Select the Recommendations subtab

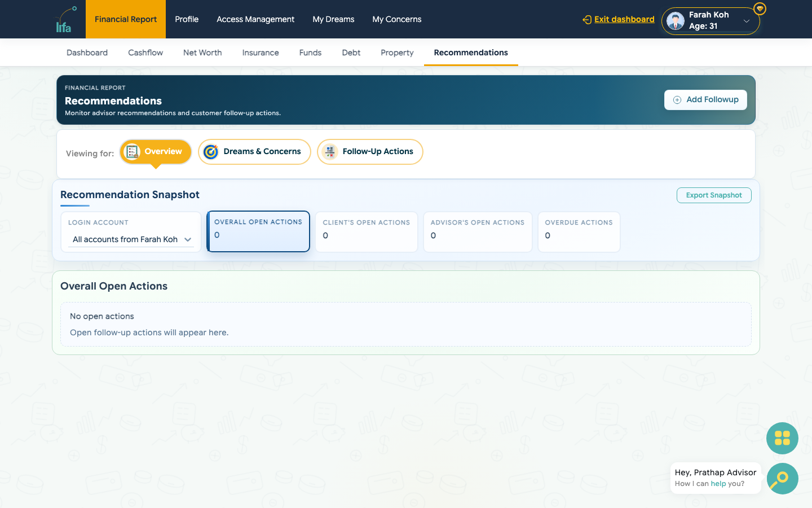pyautogui.click(x=471, y=52)
